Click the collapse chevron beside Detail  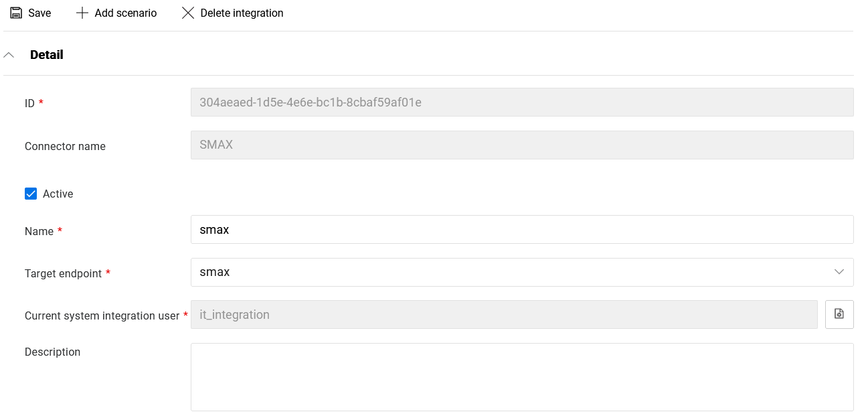click(x=9, y=54)
